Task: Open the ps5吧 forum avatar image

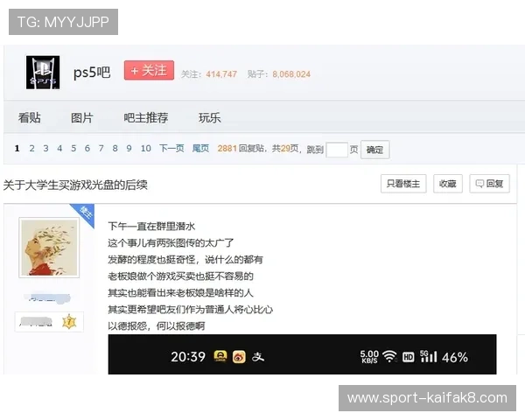Action: 43,73
